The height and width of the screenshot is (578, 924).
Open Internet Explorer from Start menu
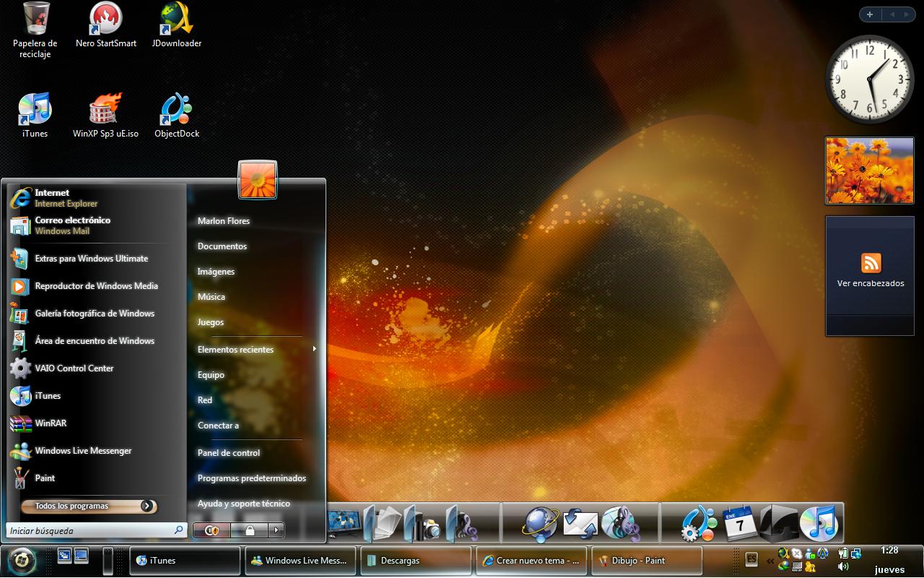pos(96,198)
